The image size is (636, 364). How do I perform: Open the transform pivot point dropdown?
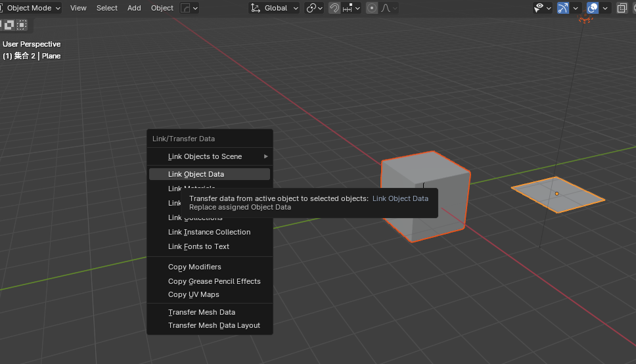(x=314, y=8)
